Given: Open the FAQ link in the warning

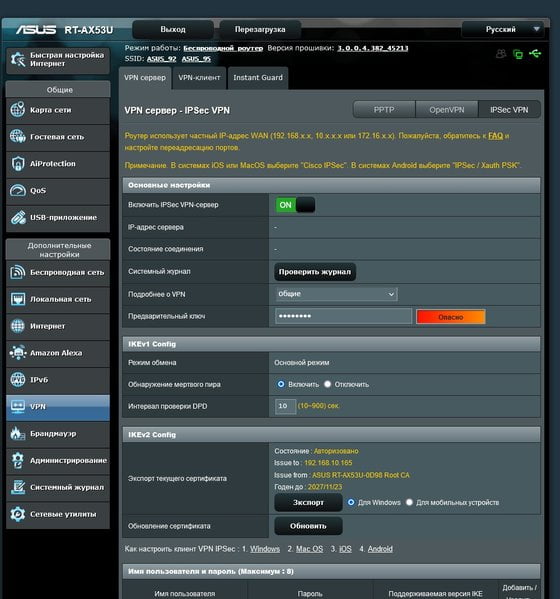Looking at the screenshot, I should (x=495, y=136).
